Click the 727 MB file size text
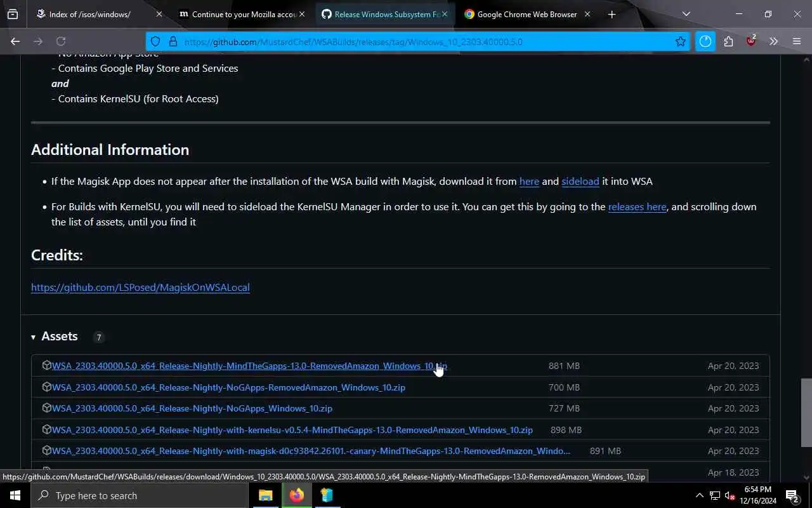The width and height of the screenshot is (812, 508). click(564, 408)
